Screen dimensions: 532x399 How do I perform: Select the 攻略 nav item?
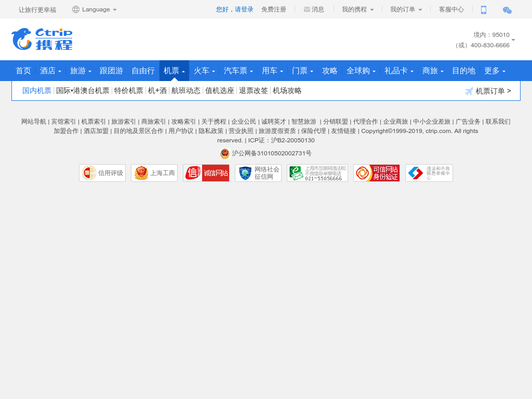[x=330, y=71]
